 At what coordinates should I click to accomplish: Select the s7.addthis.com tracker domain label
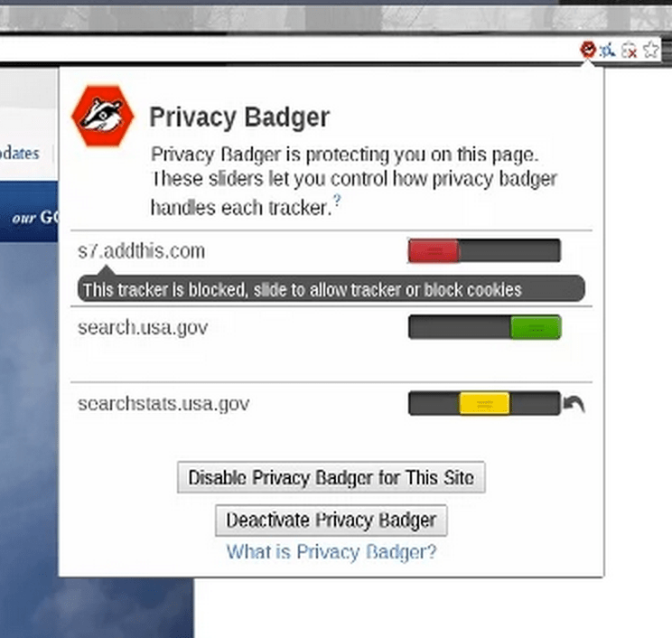coord(141,251)
